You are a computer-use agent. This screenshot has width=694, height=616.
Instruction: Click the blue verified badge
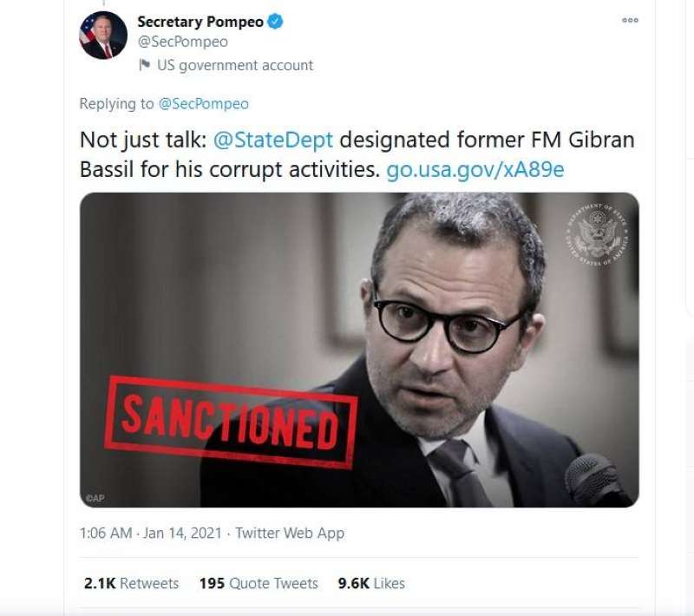coord(274,23)
